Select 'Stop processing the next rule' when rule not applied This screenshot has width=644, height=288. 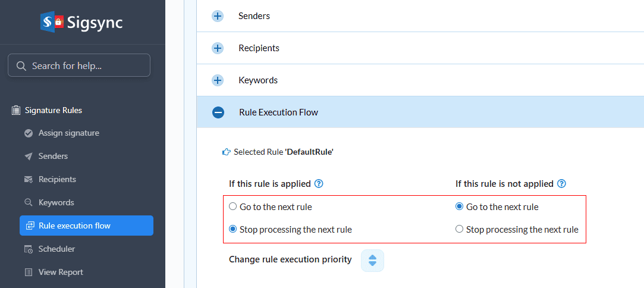(x=459, y=229)
